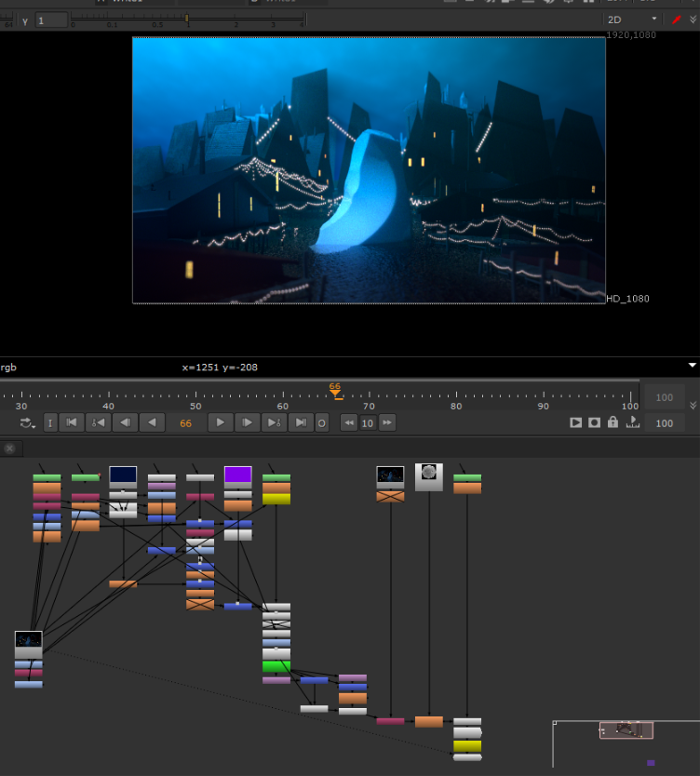
Task: Skip backward by 10 frames
Action: (x=349, y=422)
